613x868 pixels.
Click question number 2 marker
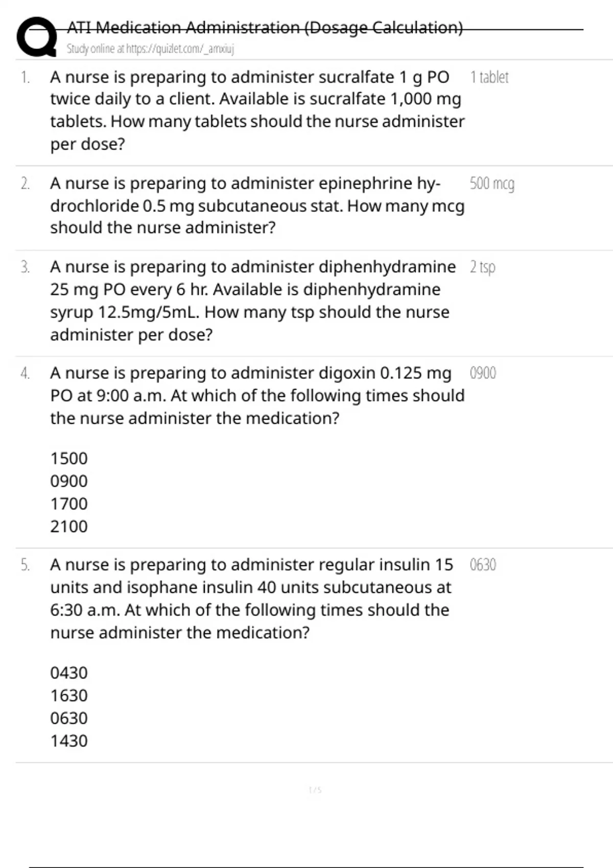coord(25,184)
